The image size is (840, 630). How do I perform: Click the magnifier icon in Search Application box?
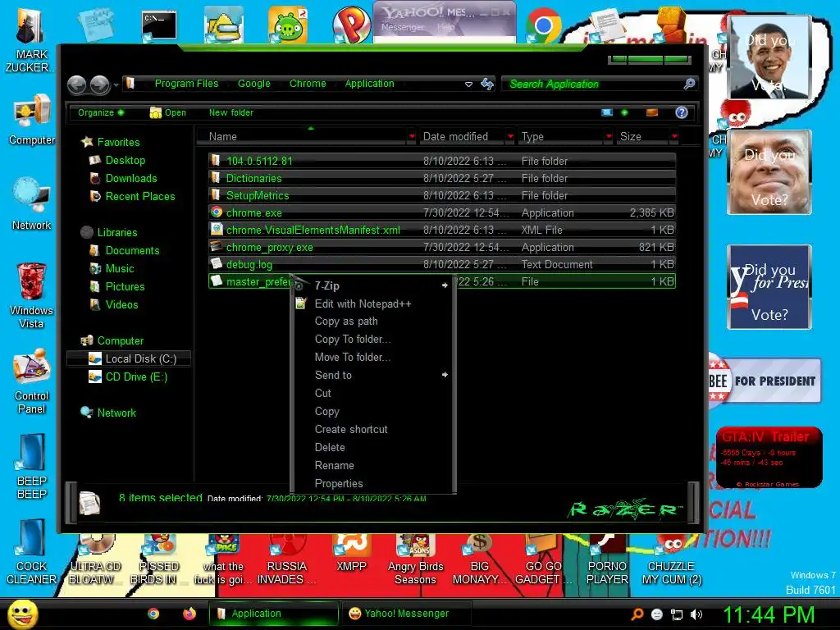pyautogui.click(x=689, y=84)
